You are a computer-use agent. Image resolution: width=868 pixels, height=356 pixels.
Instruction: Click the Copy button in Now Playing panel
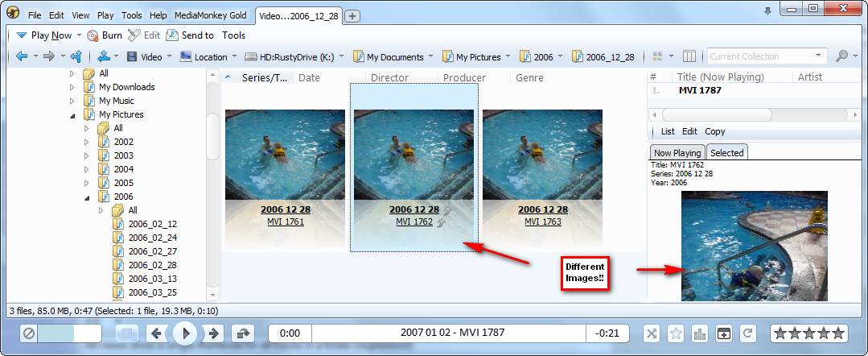(714, 131)
